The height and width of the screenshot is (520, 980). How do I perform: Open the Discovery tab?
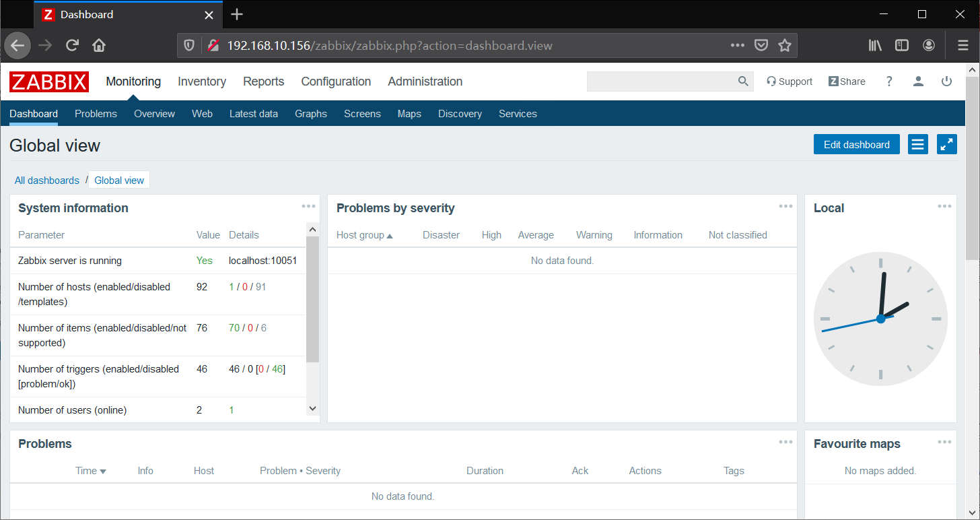[x=460, y=114]
